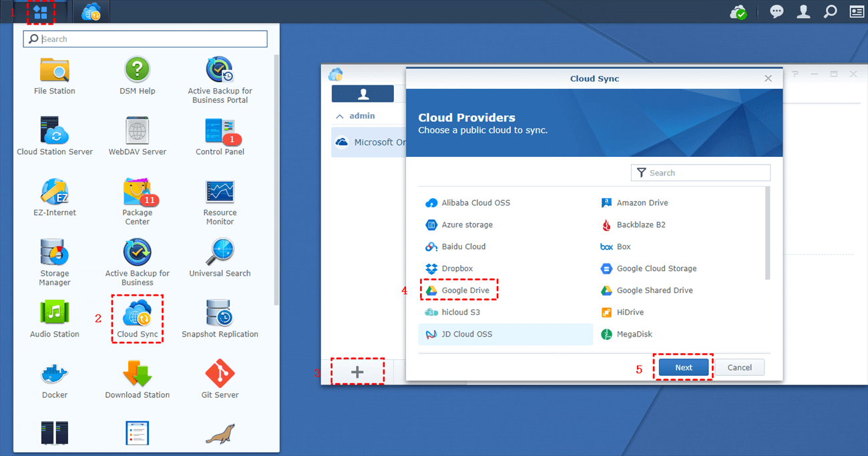Open the notifications chat bubble icon
The width and height of the screenshot is (868, 456).
click(x=777, y=12)
